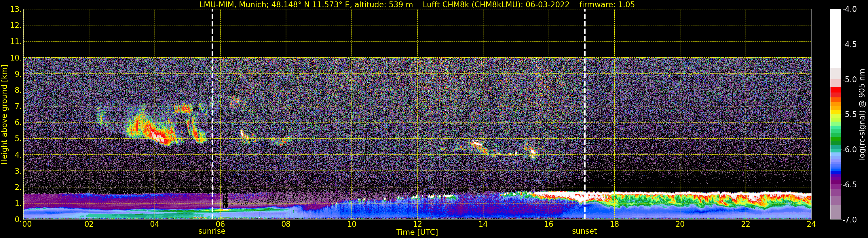The image size is (868, 238).
Task: Click the 'sunrise' label below the axis
Action: click(x=212, y=231)
